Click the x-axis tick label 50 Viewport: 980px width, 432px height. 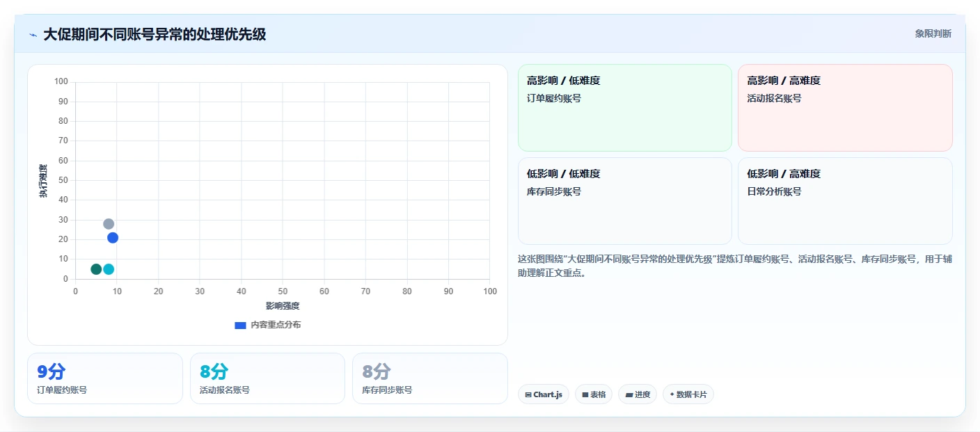tap(283, 291)
